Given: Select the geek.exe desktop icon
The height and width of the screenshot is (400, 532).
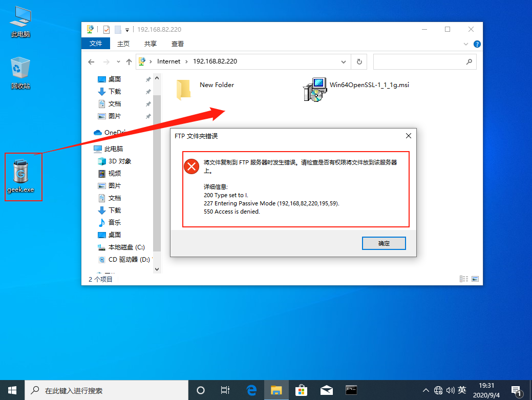Looking at the screenshot, I should 20,176.
